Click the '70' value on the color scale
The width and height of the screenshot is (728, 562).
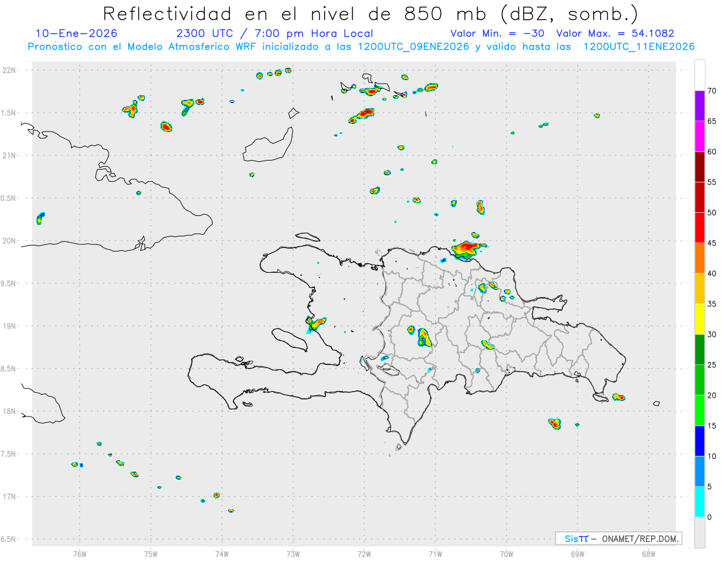712,91
